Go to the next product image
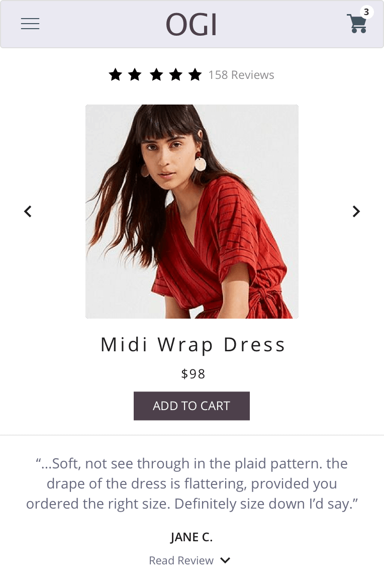384x588 pixels. click(356, 212)
